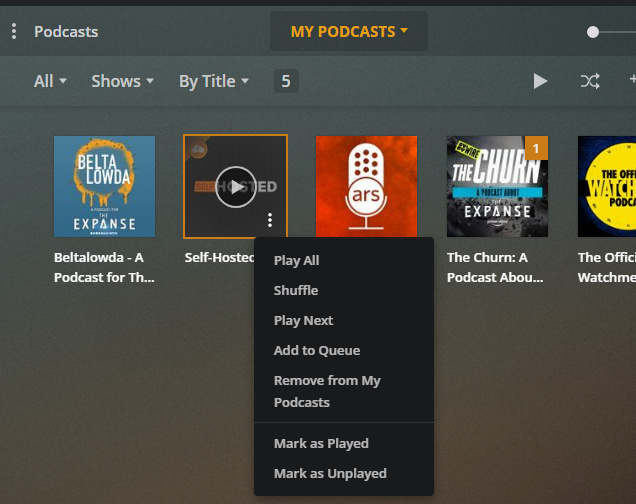Select Mark as Unplayed
636x504 pixels.
[344, 473]
